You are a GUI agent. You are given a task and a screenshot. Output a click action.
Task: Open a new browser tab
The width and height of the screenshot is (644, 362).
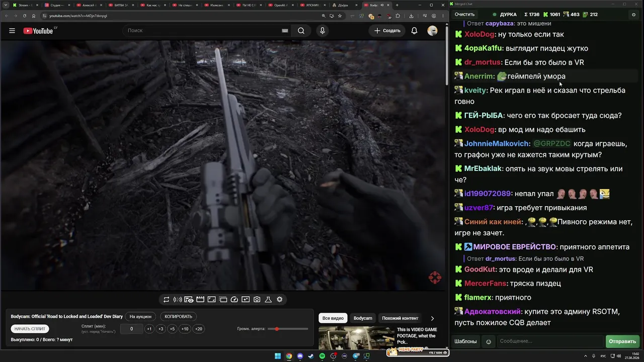click(397, 5)
